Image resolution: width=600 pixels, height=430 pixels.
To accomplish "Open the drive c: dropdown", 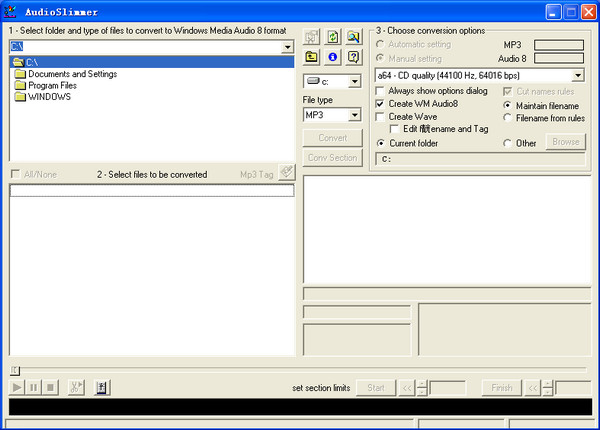I will click(x=355, y=81).
